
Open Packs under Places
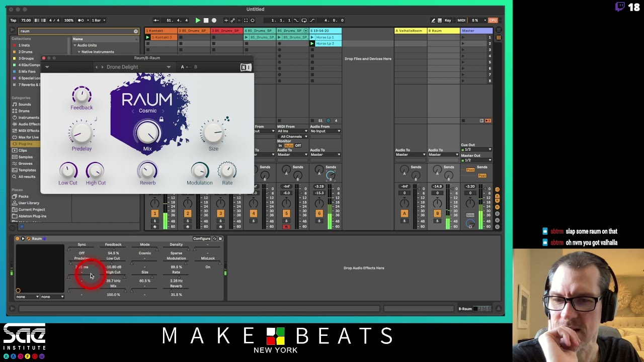pyautogui.click(x=23, y=197)
